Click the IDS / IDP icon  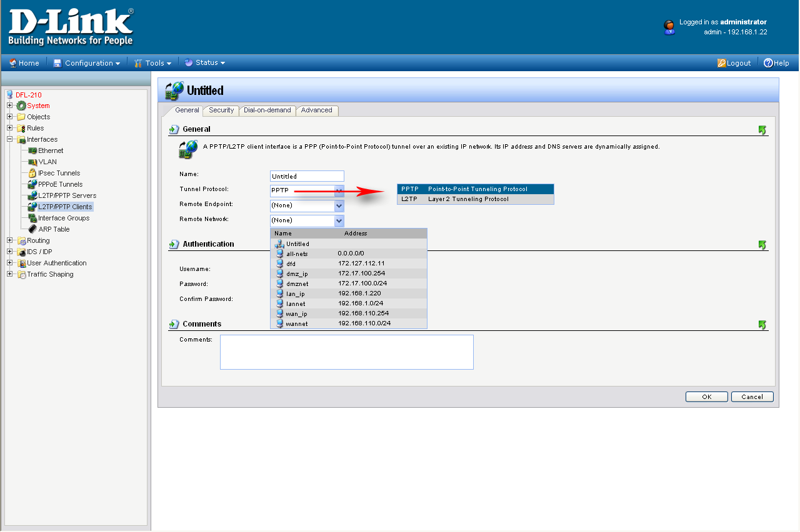(x=21, y=252)
